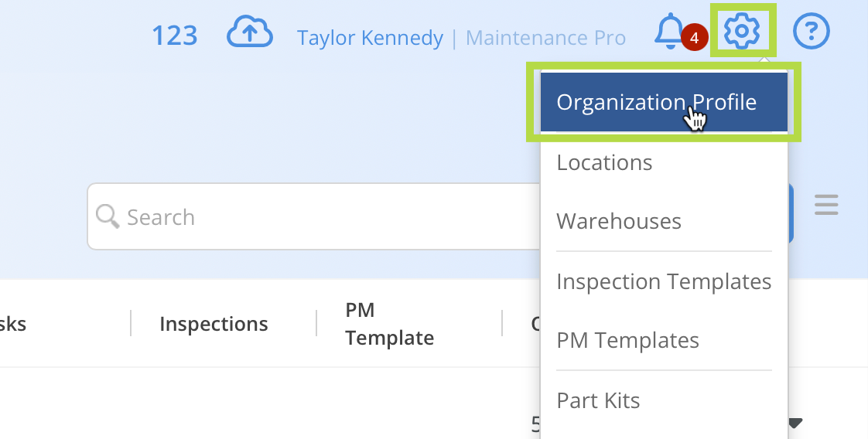Click the Maintenance Pro plan label
The width and height of the screenshot is (868, 439).
click(546, 38)
